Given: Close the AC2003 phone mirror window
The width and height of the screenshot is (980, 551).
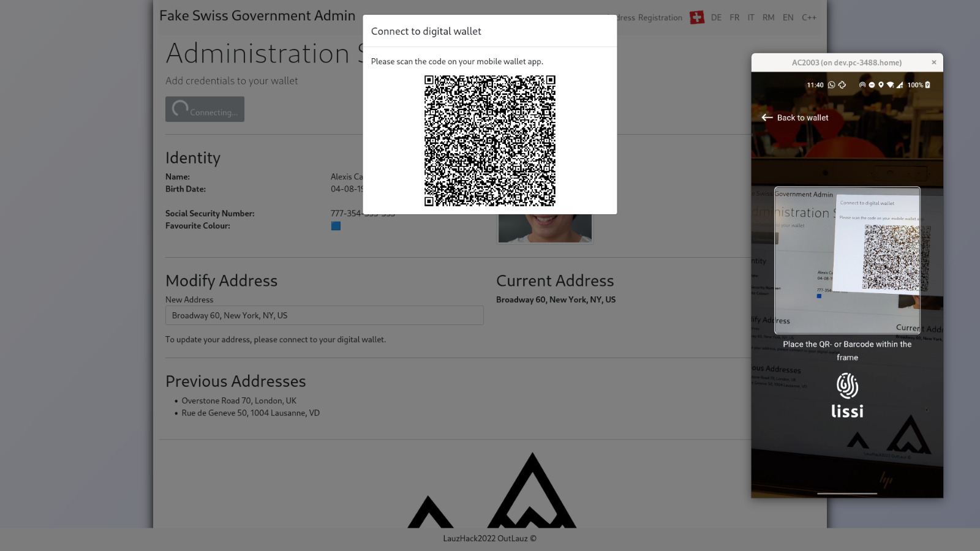Looking at the screenshot, I should click(934, 62).
